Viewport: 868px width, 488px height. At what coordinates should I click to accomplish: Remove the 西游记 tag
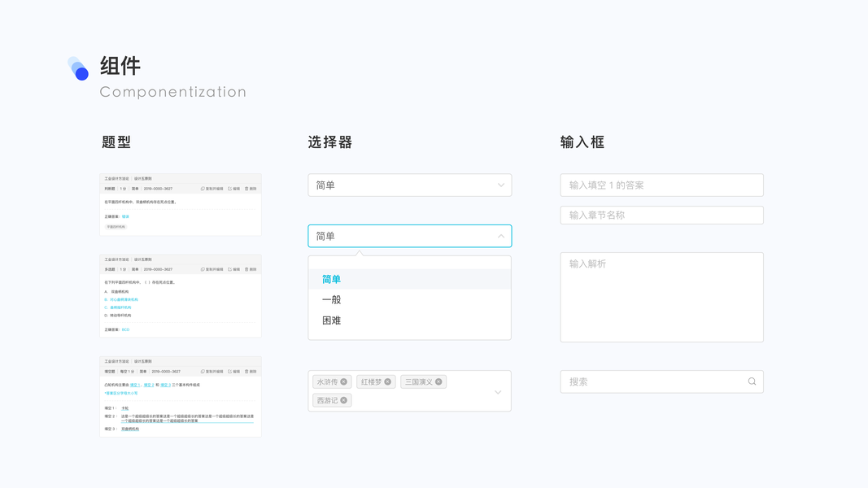[x=344, y=400]
